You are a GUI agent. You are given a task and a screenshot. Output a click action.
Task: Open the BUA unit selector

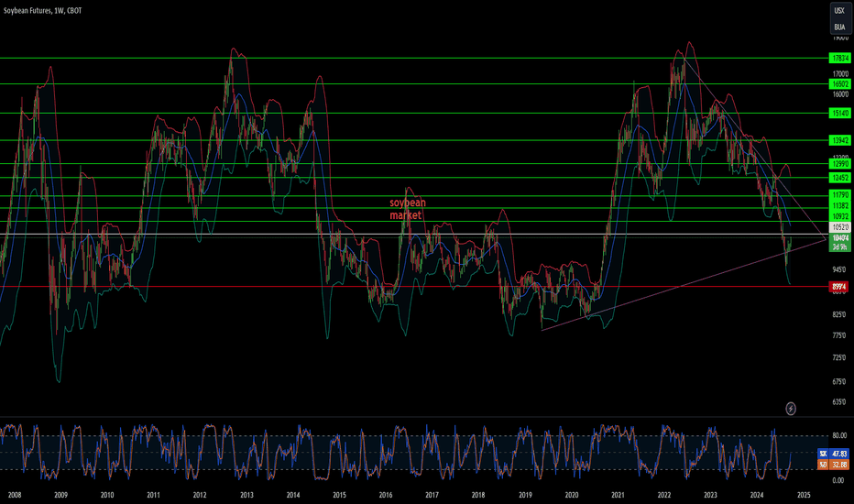pyautogui.click(x=839, y=27)
